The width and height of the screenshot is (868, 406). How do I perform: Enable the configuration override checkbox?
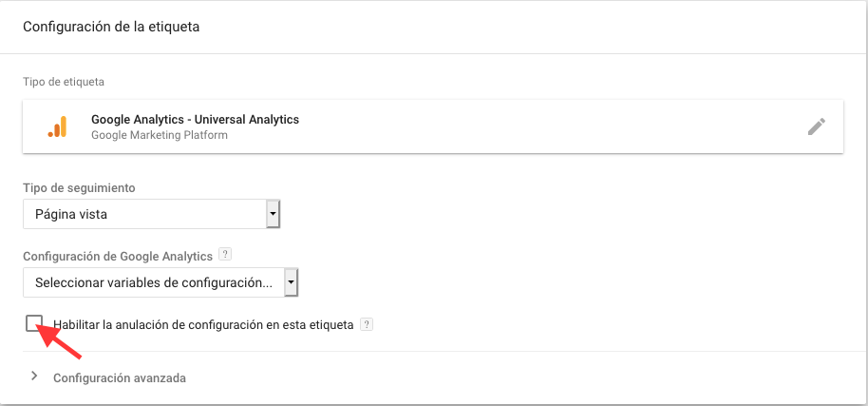[34, 323]
